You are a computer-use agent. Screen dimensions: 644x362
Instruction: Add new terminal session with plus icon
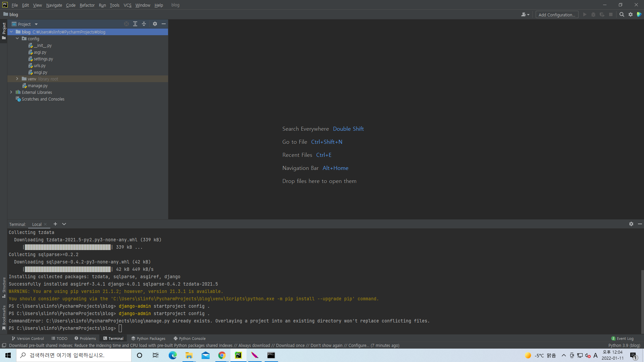point(55,224)
